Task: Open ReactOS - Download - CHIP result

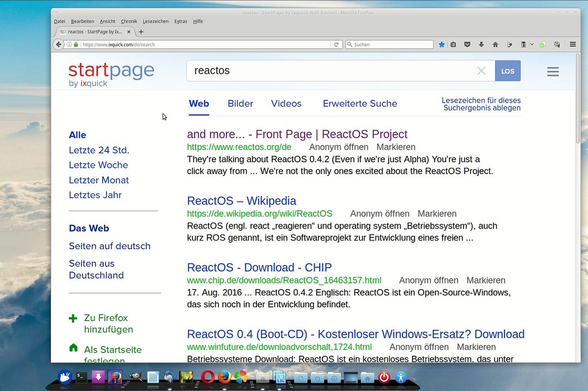Action: (x=260, y=268)
